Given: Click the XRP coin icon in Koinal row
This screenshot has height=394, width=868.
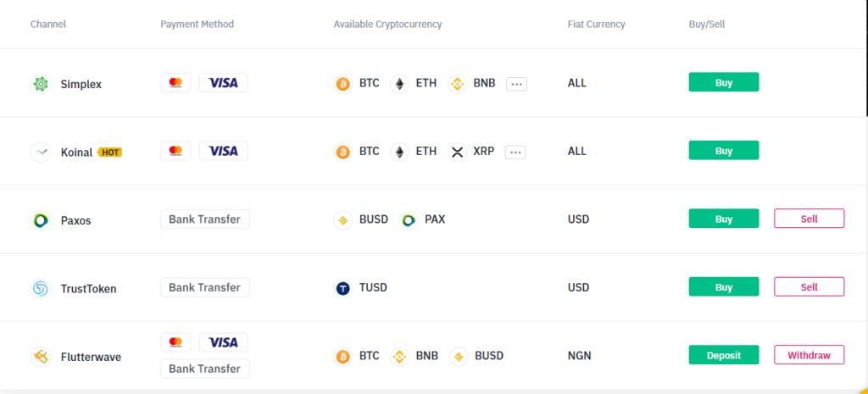Looking at the screenshot, I should pos(458,152).
